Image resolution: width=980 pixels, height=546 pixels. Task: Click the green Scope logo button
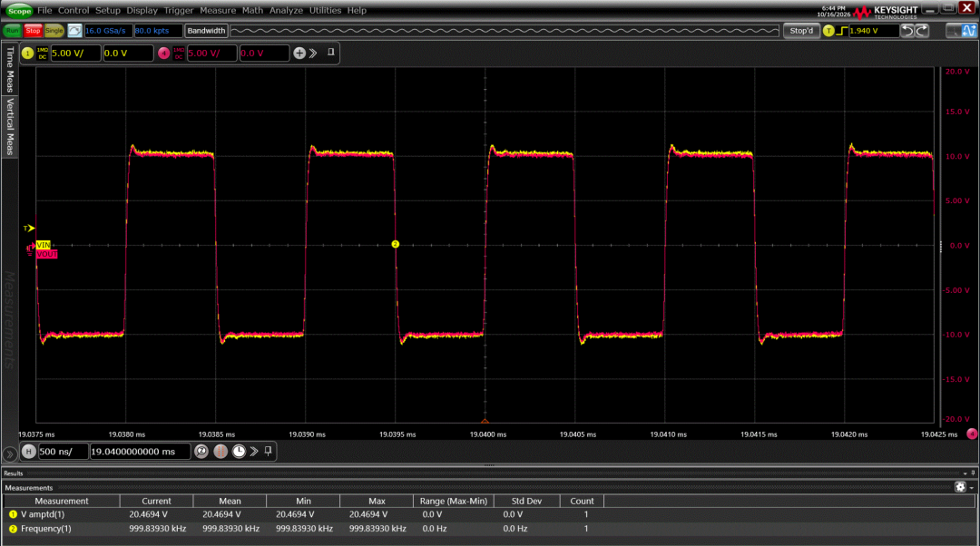[x=19, y=11]
